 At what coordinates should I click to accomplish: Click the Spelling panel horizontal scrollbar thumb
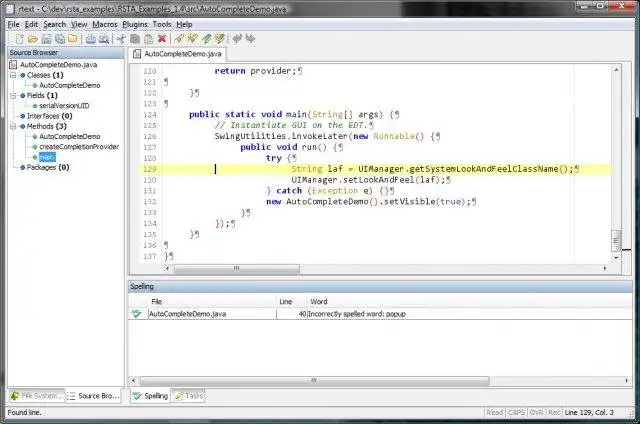point(314,381)
